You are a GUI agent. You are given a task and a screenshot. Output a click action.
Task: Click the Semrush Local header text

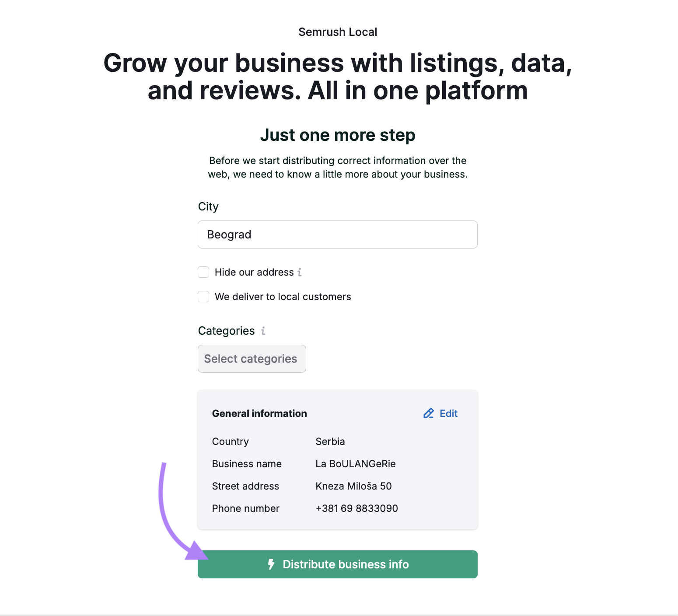tap(338, 31)
